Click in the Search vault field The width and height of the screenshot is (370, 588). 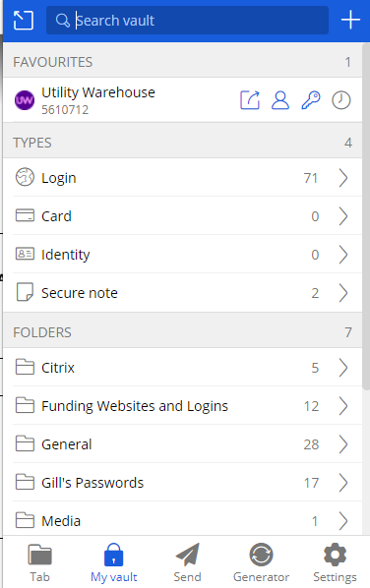187,21
